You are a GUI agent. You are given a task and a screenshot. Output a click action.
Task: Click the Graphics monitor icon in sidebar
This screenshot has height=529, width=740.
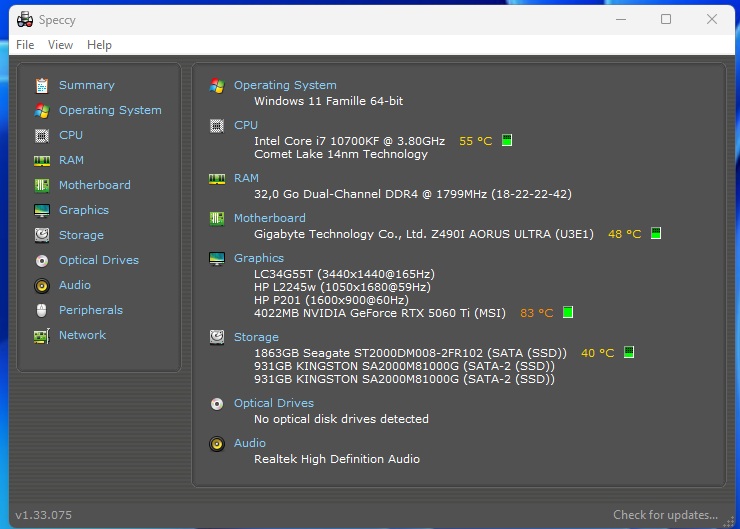(42, 210)
